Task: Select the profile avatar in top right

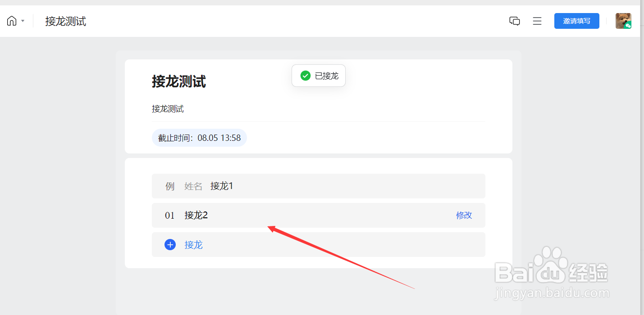Action: click(623, 21)
